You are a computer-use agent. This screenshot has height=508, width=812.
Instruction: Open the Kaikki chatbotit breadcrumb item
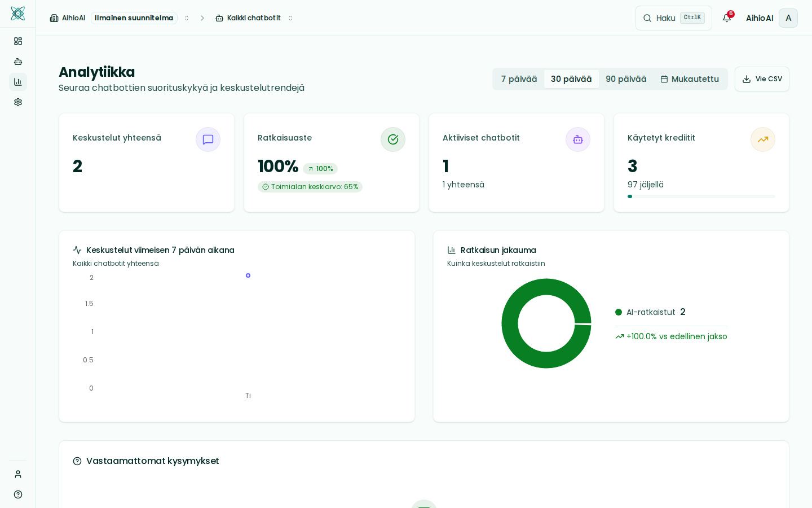pyautogui.click(x=254, y=17)
